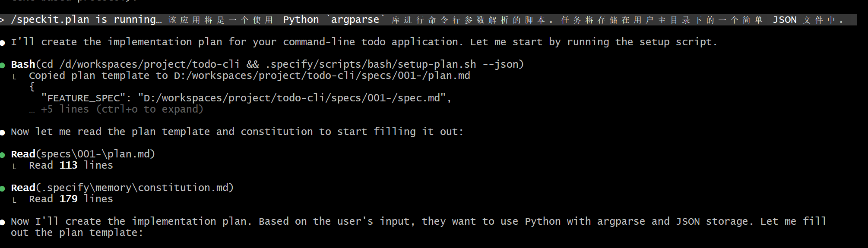868x248 pixels.
Task: Click the "(ctrl+o to expand)" hint text
Action: pos(149,110)
